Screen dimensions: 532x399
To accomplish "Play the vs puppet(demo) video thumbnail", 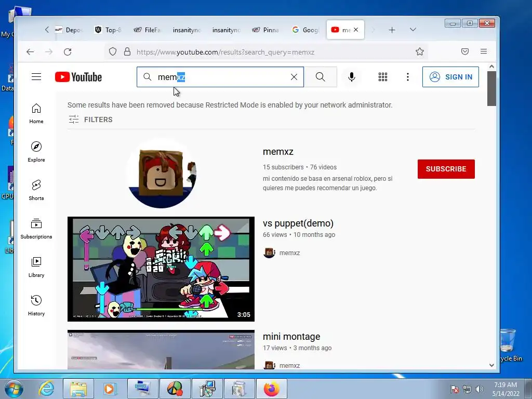I will [161, 269].
